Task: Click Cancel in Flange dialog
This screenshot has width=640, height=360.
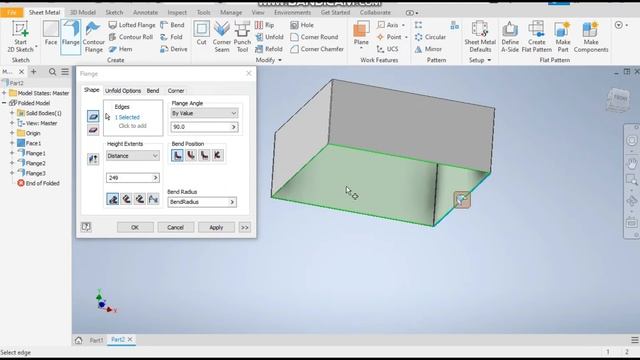Action: (176, 227)
